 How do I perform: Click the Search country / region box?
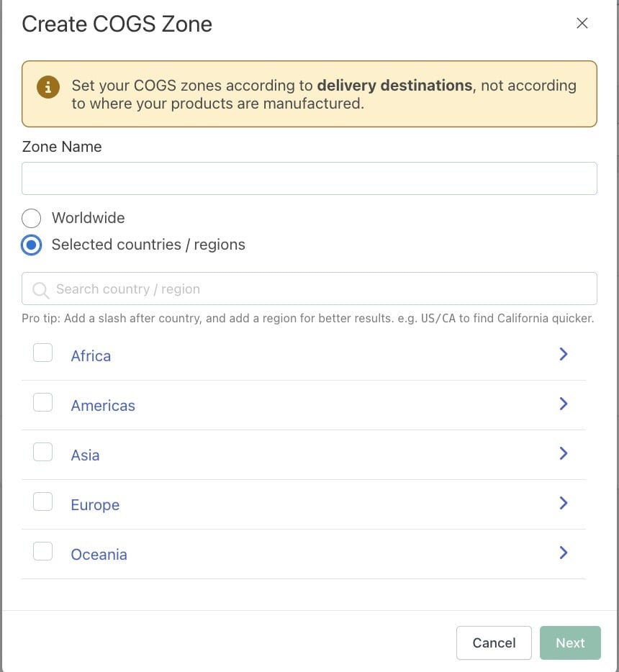309,289
